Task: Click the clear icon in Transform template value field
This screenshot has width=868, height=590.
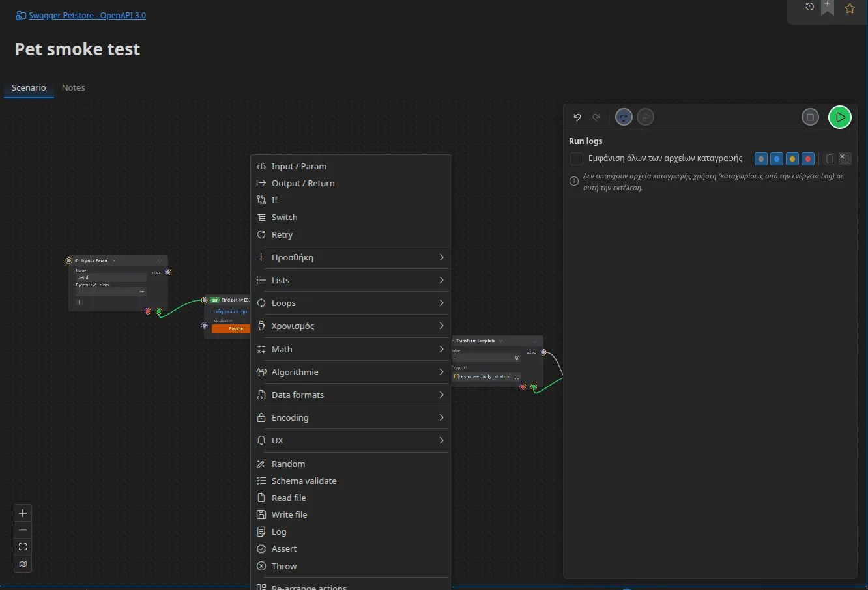Action: click(x=517, y=358)
